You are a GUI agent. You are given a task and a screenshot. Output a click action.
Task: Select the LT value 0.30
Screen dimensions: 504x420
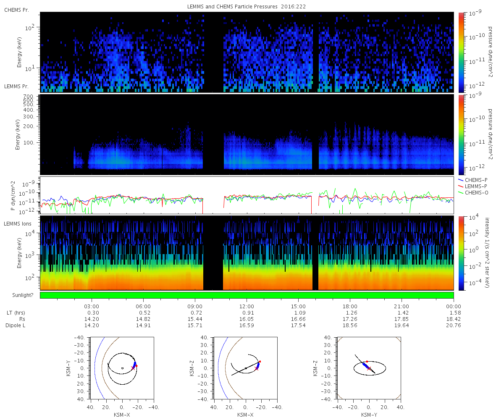[x=94, y=312]
